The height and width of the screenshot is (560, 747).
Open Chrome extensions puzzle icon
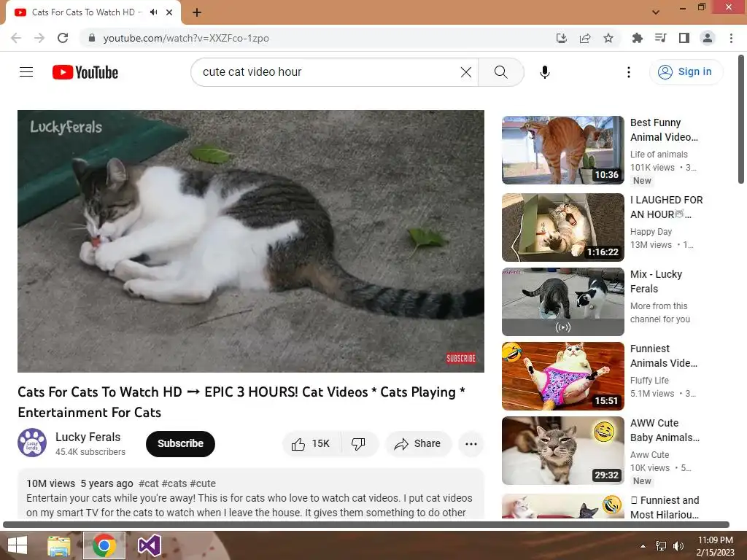pyautogui.click(x=637, y=38)
